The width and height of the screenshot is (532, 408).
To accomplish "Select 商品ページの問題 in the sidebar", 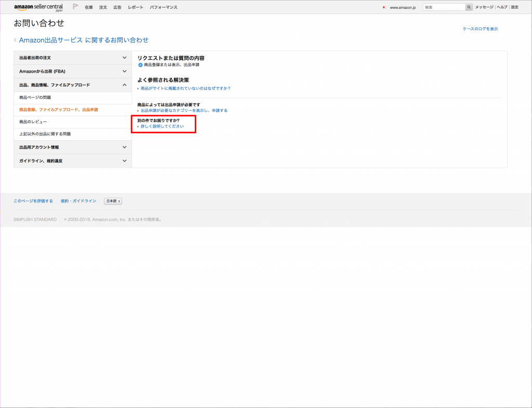I will pos(73,98).
